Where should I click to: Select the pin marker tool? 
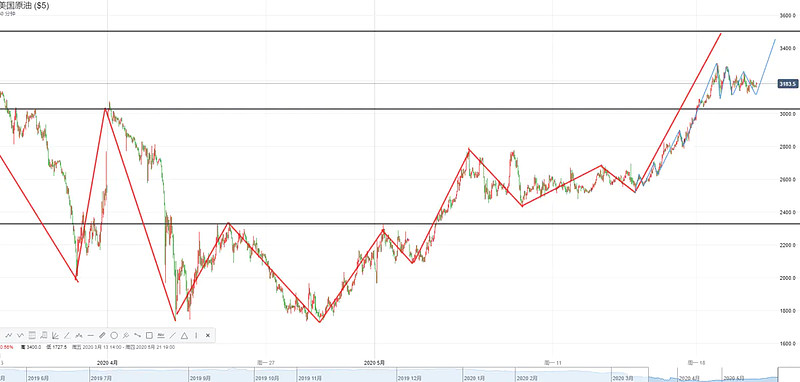[126, 336]
